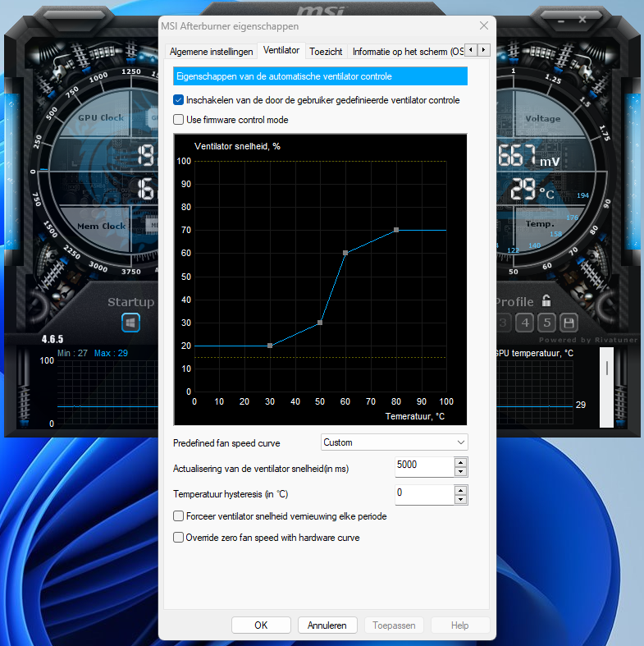644x646 pixels.
Task: Close the eigenschappen dialog with X
Action: point(484,25)
